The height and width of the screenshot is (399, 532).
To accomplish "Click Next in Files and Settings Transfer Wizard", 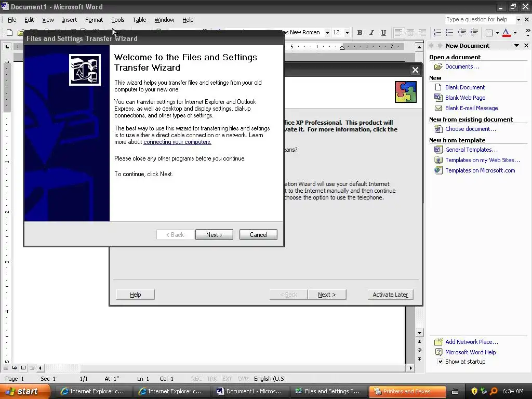I will [x=214, y=235].
